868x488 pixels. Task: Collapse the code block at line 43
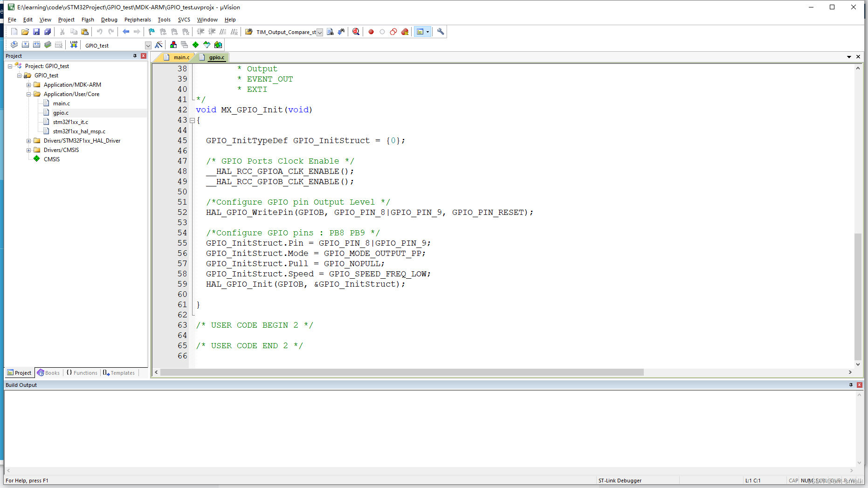click(193, 120)
